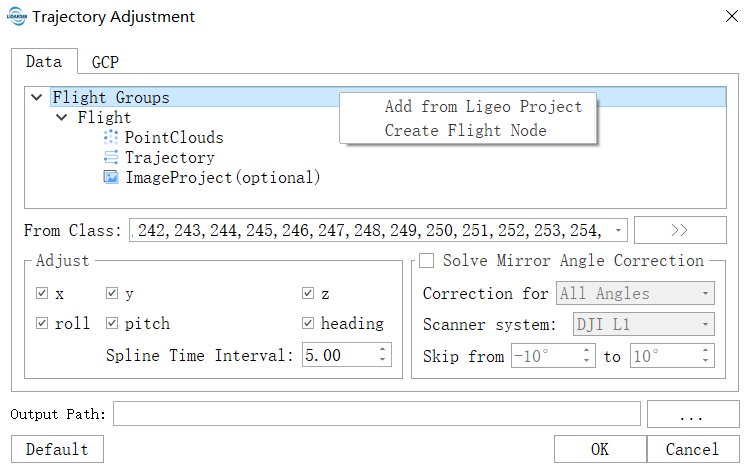The width and height of the screenshot is (751, 474).
Task: Toggle the heading checkbox
Action: tap(309, 323)
